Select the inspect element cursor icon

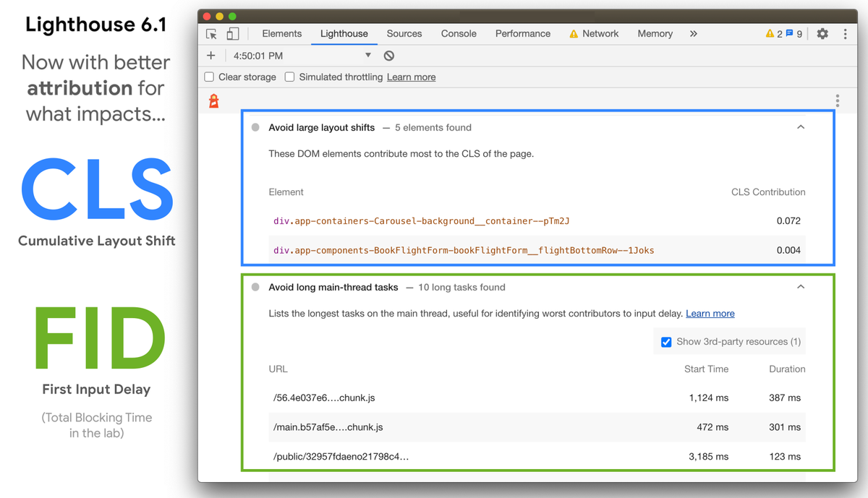pos(210,33)
